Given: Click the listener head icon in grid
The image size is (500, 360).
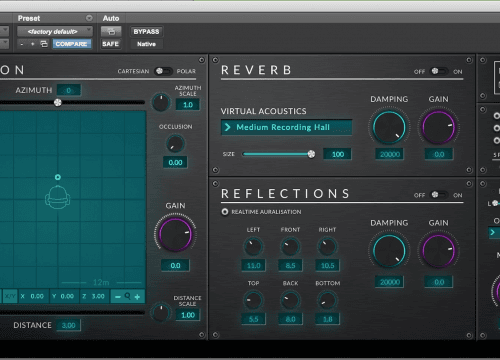Looking at the screenshot, I should 57,197.
